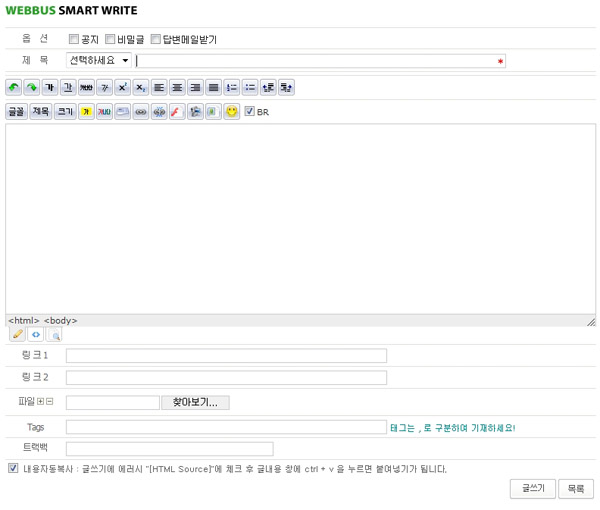
Task: Focus the 트랙백 input field
Action: point(170,449)
